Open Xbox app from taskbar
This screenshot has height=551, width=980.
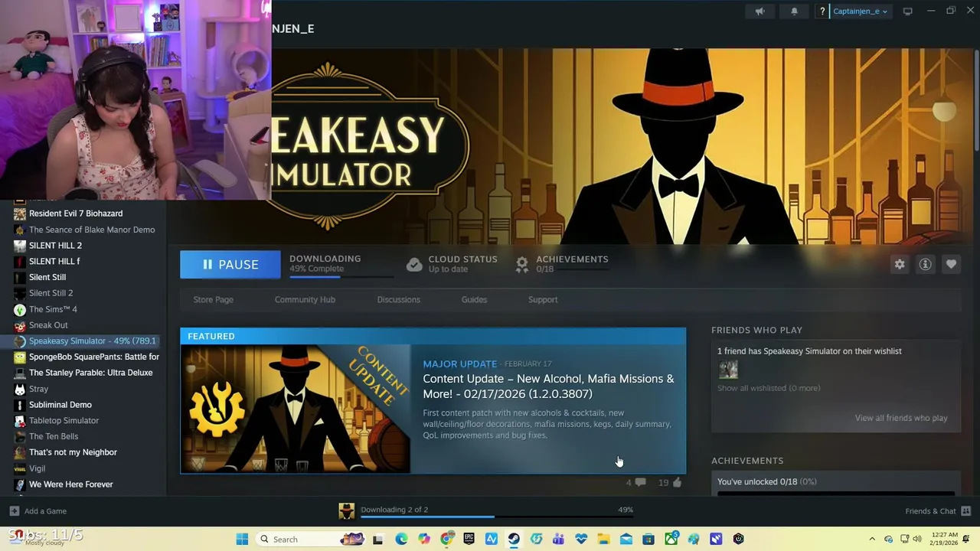click(671, 540)
